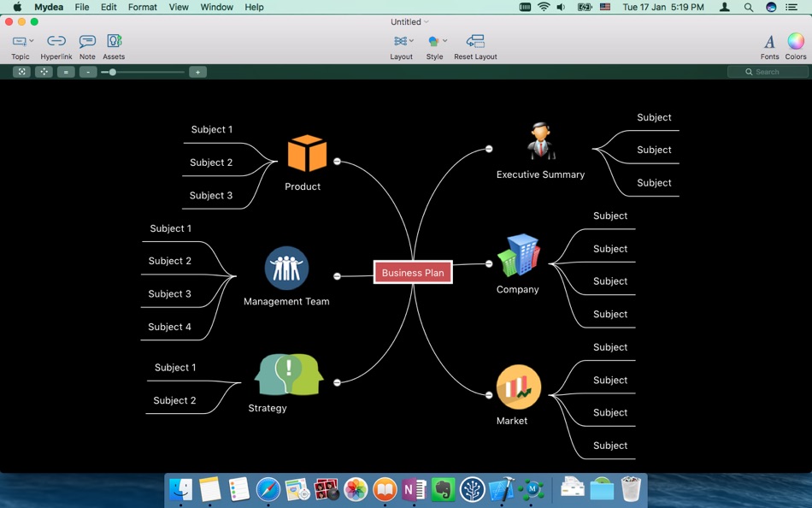Collapse the Company branch
812x508 pixels.
488,264
